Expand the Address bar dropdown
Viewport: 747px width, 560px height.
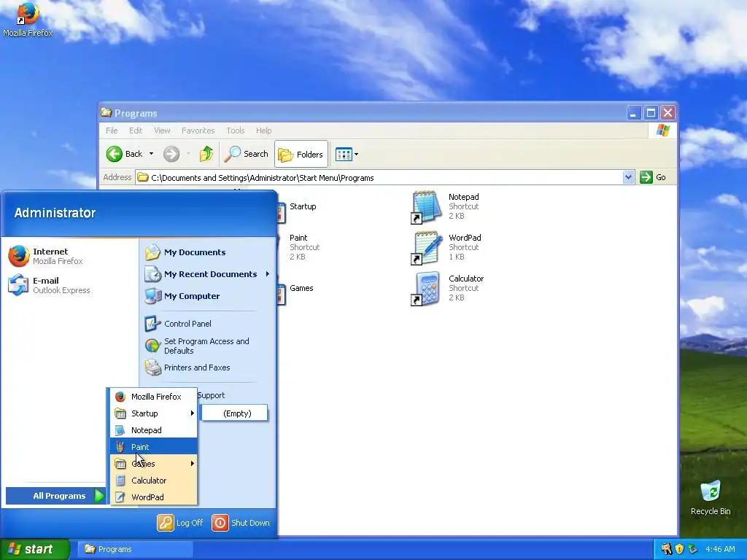(628, 178)
